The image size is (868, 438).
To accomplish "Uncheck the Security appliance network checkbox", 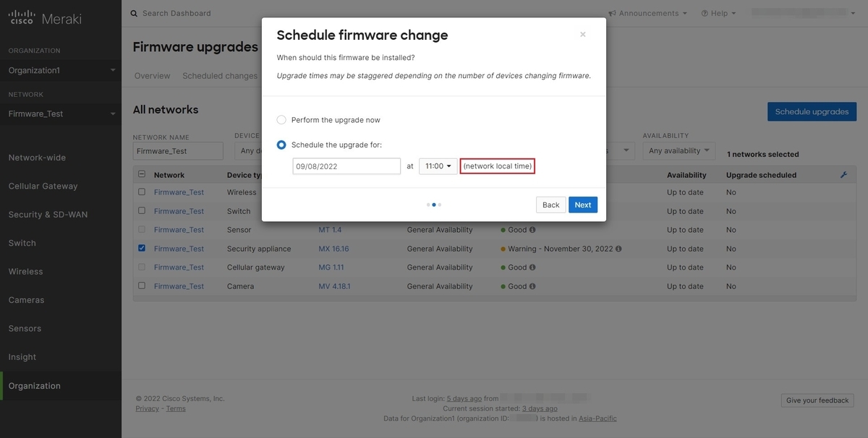I will tap(142, 248).
